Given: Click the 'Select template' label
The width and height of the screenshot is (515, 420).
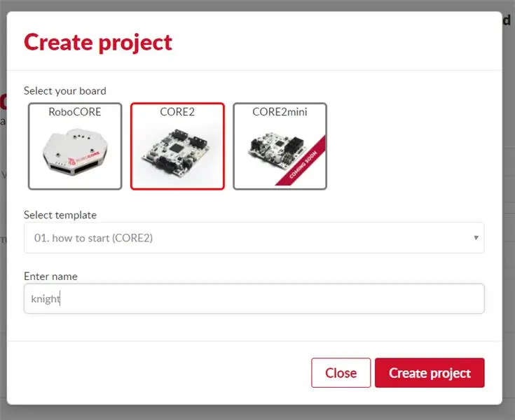Looking at the screenshot, I should coord(60,215).
